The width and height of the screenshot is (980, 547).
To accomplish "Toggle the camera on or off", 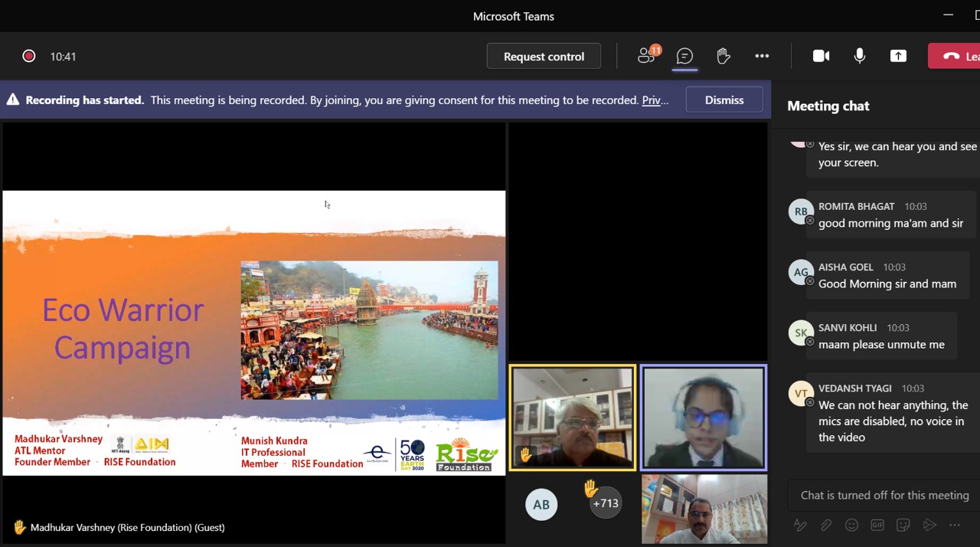I will (821, 56).
